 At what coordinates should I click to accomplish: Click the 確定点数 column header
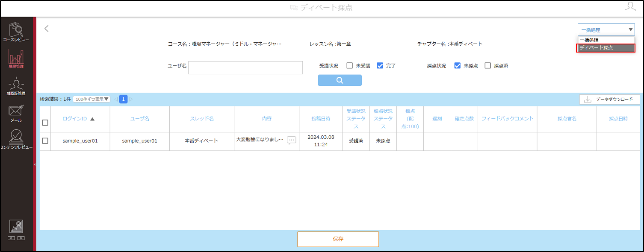(x=464, y=119)
